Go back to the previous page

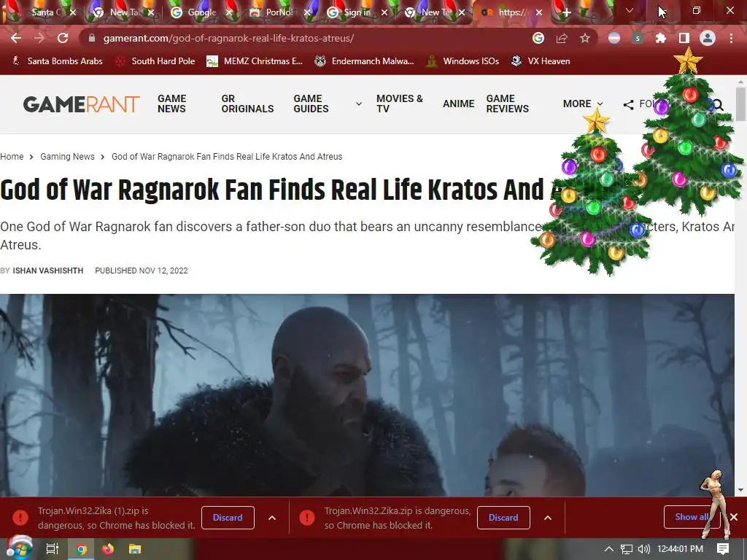[16, 38]
